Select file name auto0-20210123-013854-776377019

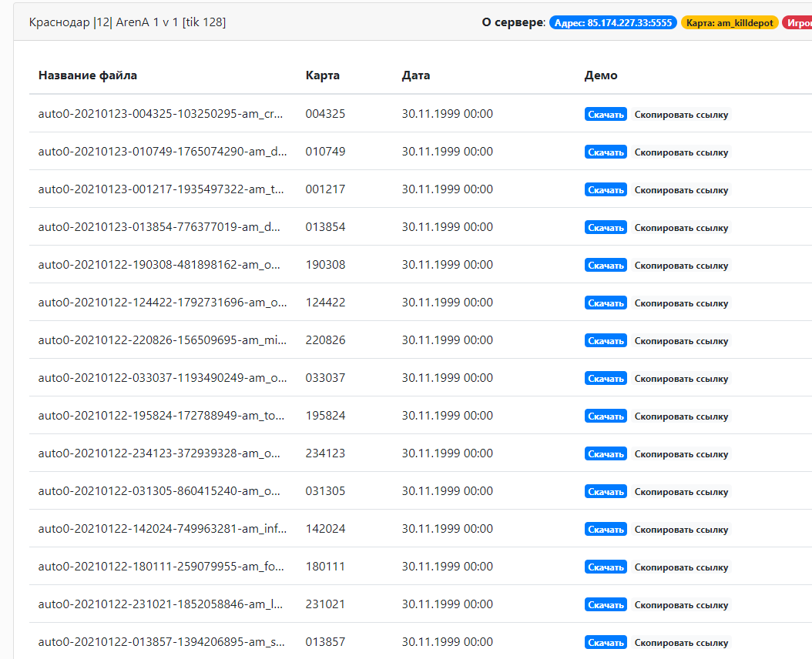click(x=159, y=227)
